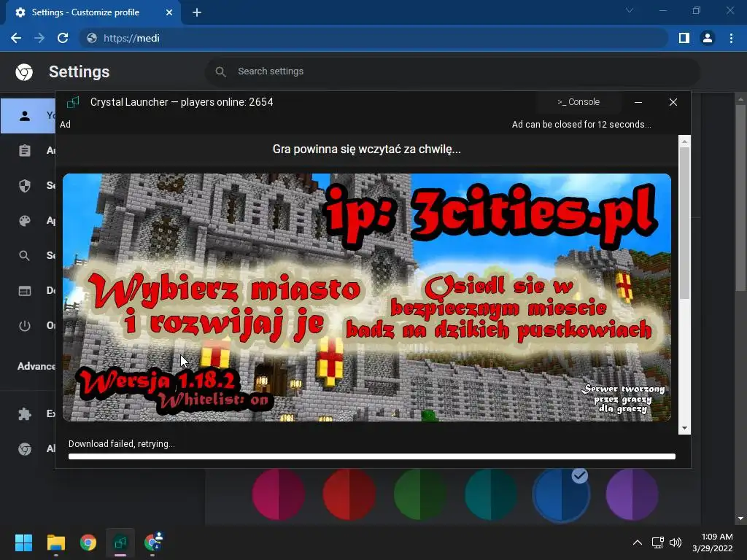Open the tab search chevron dropdown

[x=630, y=10]
